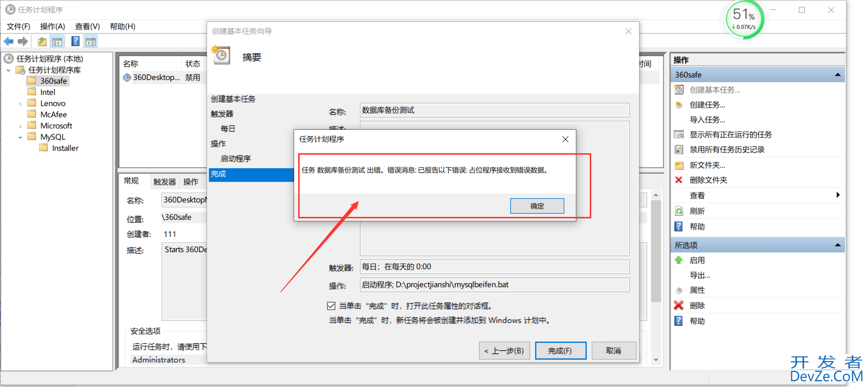The width and height of the screenshot is (868, 387).
Task: Click the back arrow toolbar icon
Action: pos(8,41)
